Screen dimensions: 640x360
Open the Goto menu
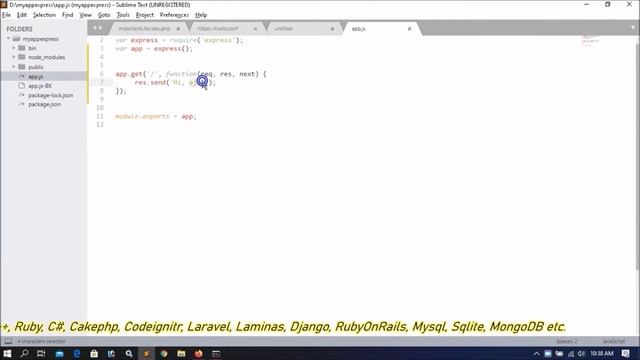(x=104, y=15)
